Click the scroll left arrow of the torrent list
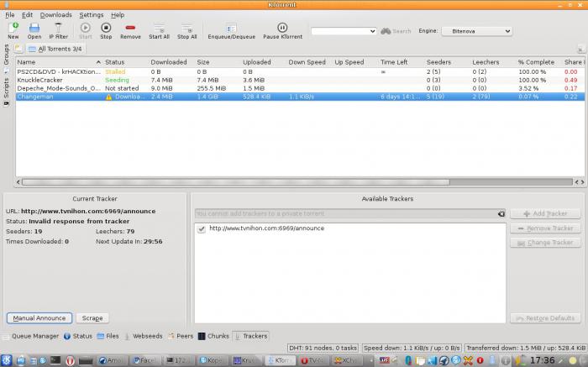The height and width of the screenshot is (367, 588). point(18,182)
